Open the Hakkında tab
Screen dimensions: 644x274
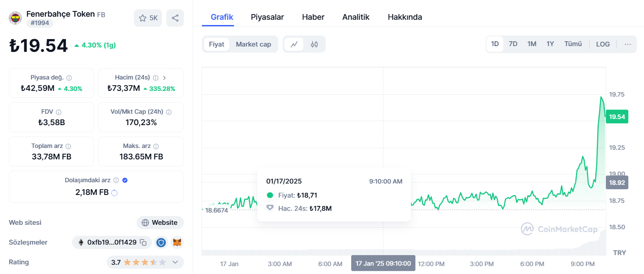pos(405,17)
